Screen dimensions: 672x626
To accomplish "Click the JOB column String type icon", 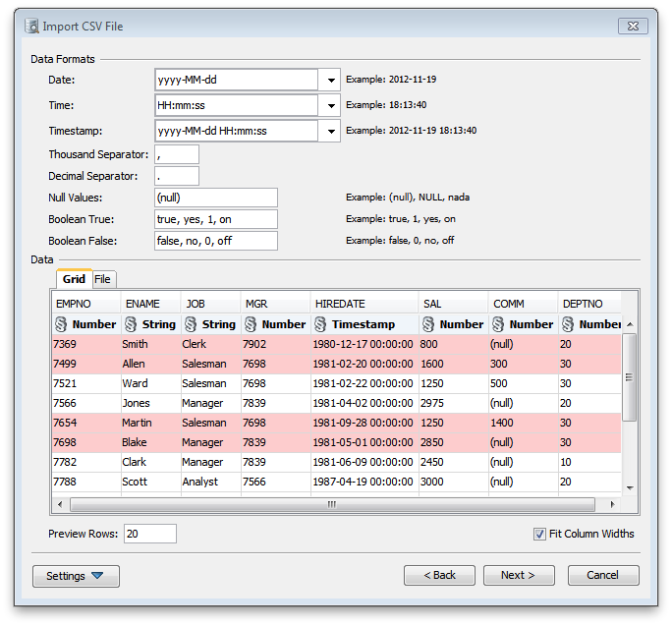I will [189, 324].
